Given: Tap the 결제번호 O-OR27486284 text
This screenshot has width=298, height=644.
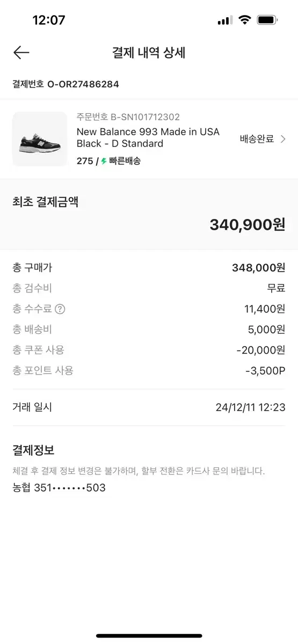Looking at the screenshot, I should coord(66,84).
